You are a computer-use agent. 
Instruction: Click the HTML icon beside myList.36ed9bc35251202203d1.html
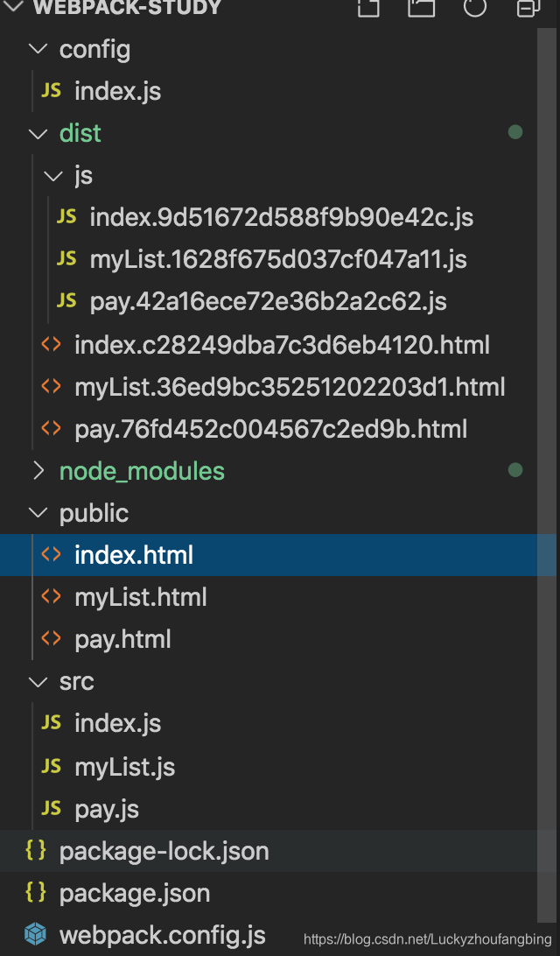[51, 386]
